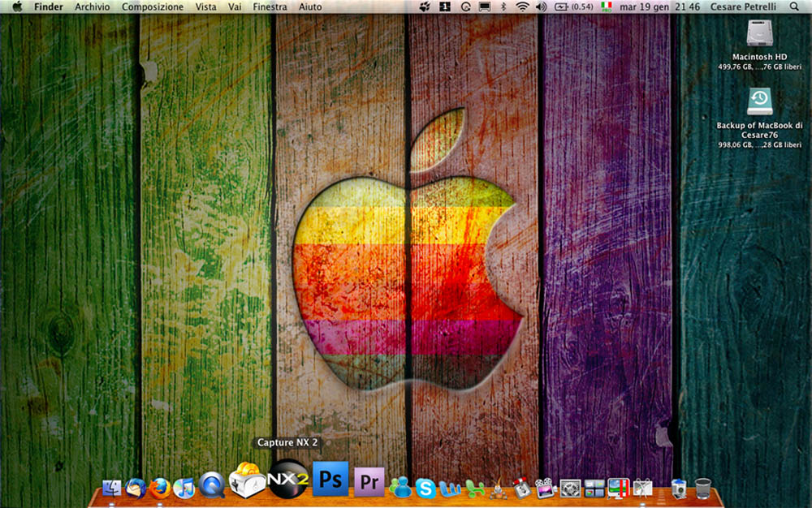Open the Italian flag input source menu
The height and width of the screenshot is (508, 812).
pyautogui.click(x=606, y=6)
